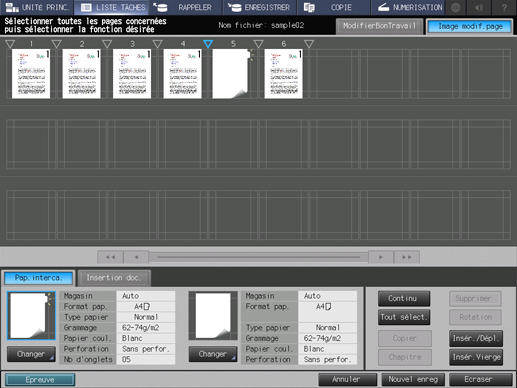Screen dimensions: 517x388
Task: Click the page scroll slider bar
Action: pyautogui.click(x=259, y=257)
